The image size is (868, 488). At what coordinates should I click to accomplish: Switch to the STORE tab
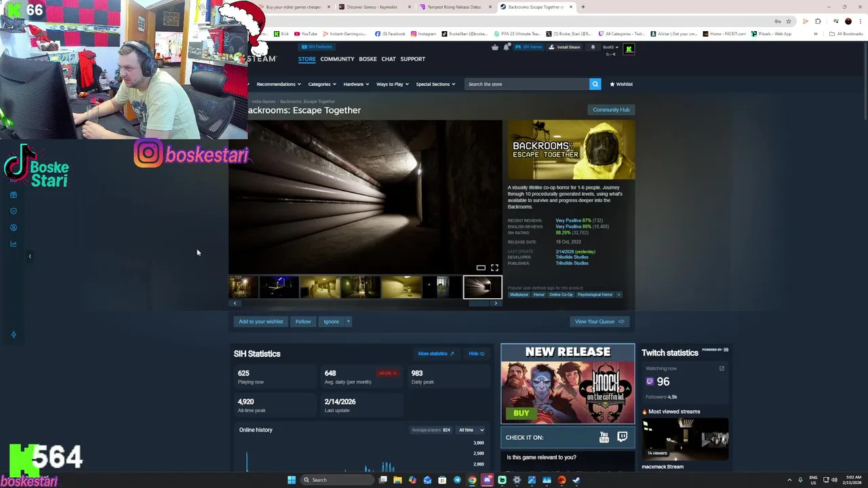coord(307,59)
